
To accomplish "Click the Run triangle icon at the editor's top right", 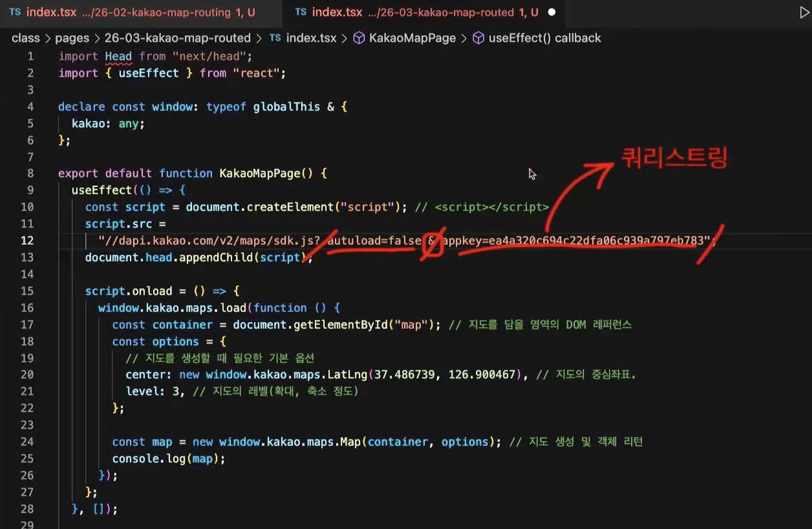I will (804, 13).
